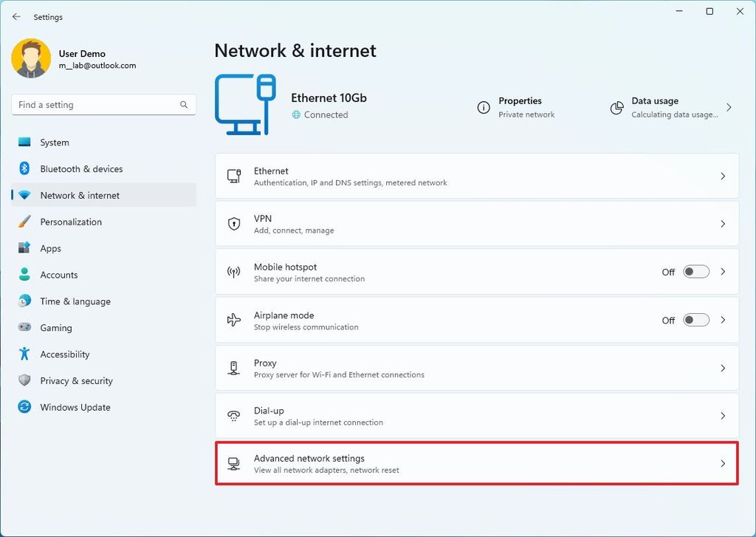
Task: Select the Windows Update icon
Action: click(x=24, y=407)
